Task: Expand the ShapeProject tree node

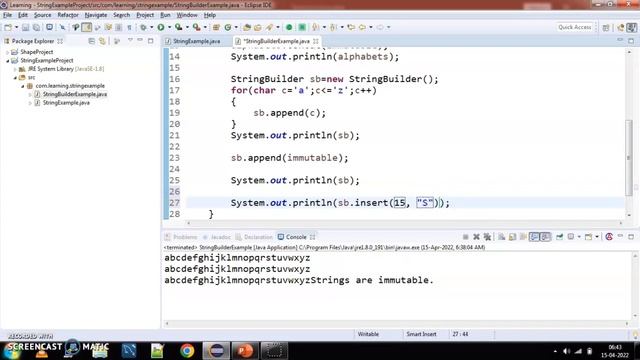Action: [7, 52]
